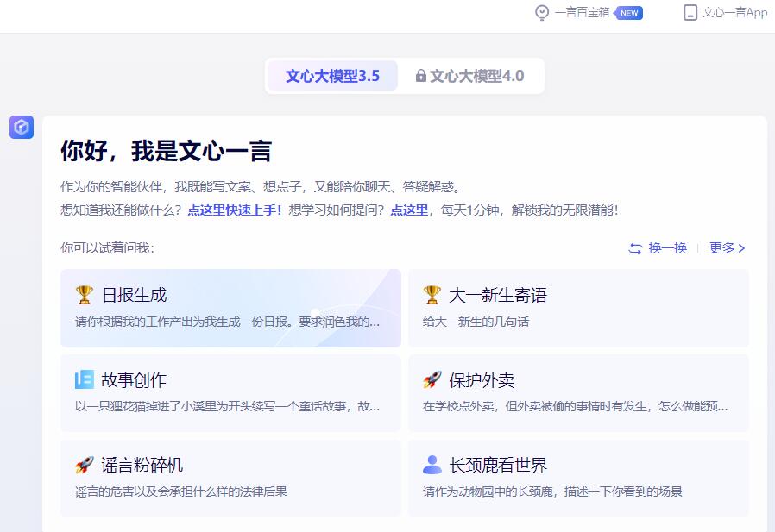
Task: Click text 谣言的危害以及会承担什么样的法律后果
Action: click(x=181, y=491)
